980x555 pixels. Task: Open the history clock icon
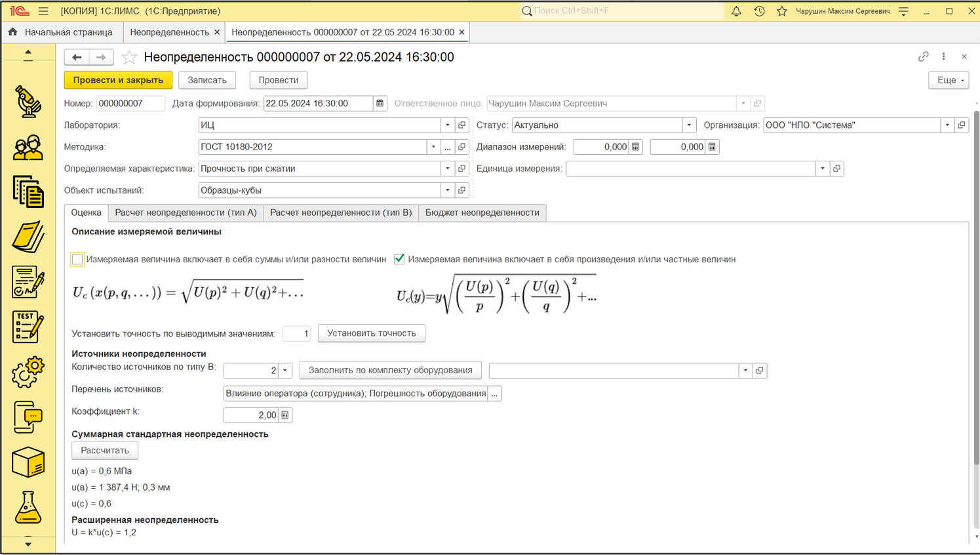click(759, 11)
